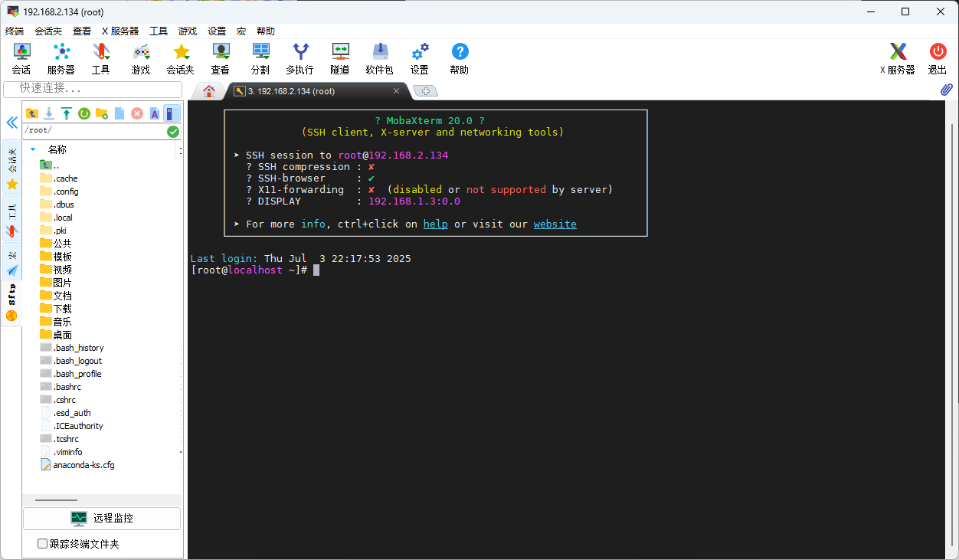
Task: Open the 工具 vertical side tab
Action: pyautogui.click(x=11, y=218)
